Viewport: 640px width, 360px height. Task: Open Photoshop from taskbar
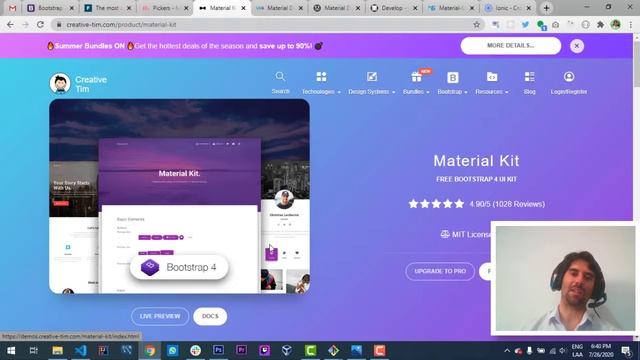click(218, 351)
